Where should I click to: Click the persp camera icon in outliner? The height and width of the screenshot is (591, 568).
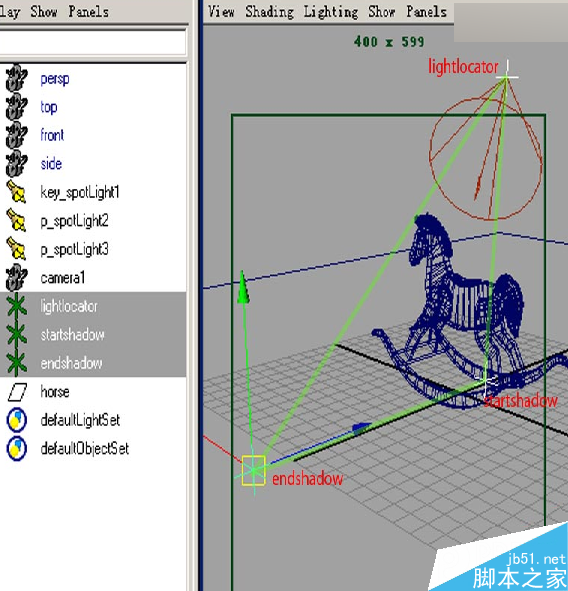pos(16,78)
